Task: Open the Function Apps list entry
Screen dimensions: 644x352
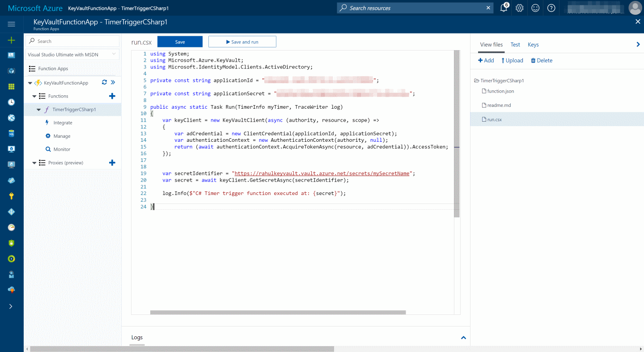Action: click(x=53, y=68)
